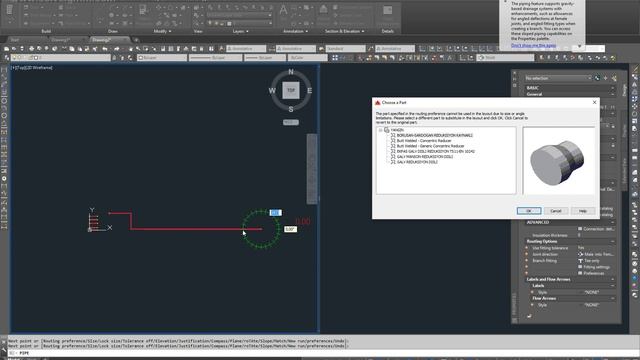Select ERPAS GALV DISLI REDUKSIYON part

coord(436,151)
